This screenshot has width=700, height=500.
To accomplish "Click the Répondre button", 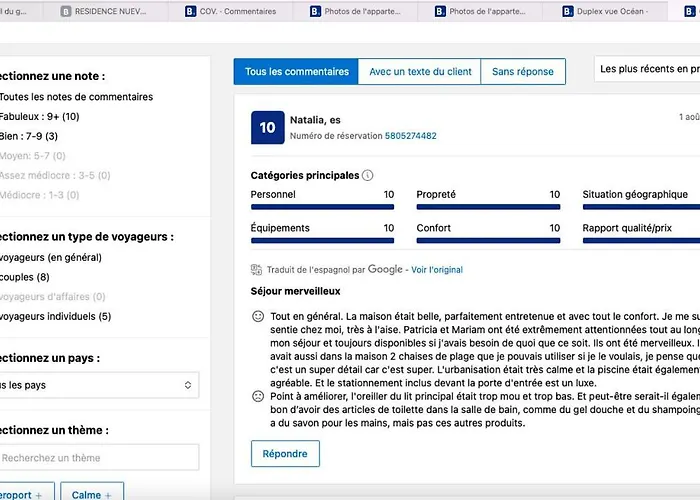I will [285, 453].
